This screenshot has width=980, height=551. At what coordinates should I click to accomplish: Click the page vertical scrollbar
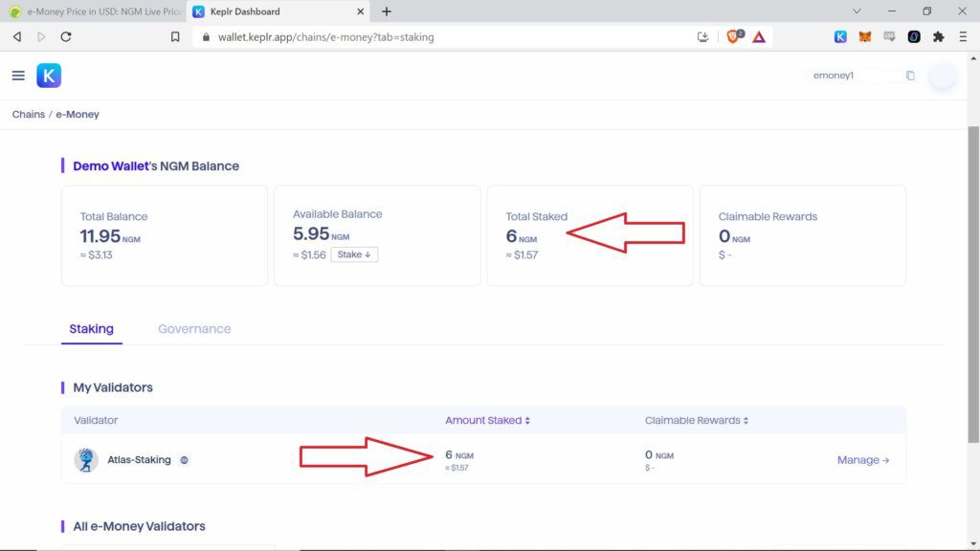(973, 284)
